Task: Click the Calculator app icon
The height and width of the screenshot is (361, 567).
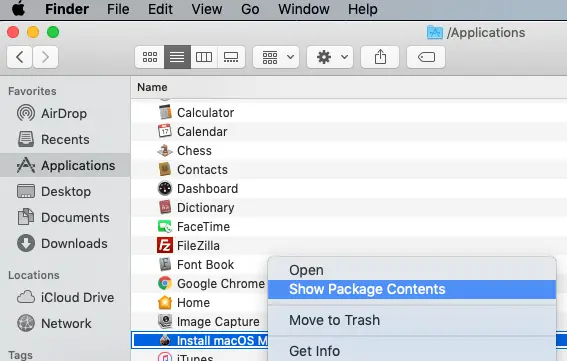Action: 165,112
